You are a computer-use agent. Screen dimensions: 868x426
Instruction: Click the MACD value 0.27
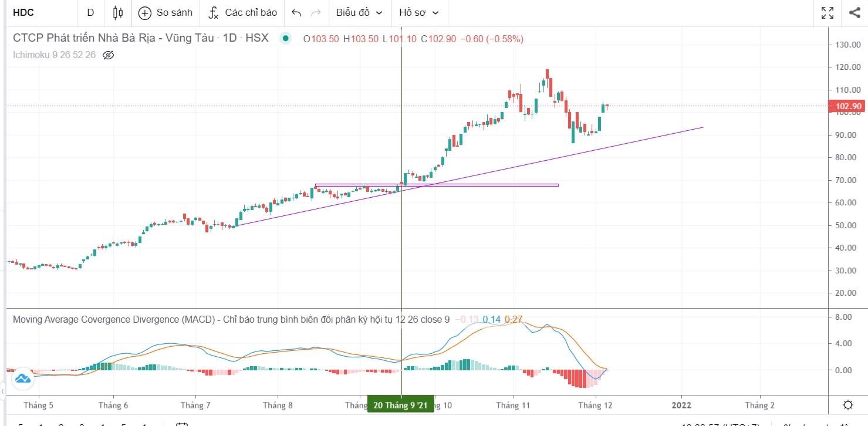[x=514, y=320]
